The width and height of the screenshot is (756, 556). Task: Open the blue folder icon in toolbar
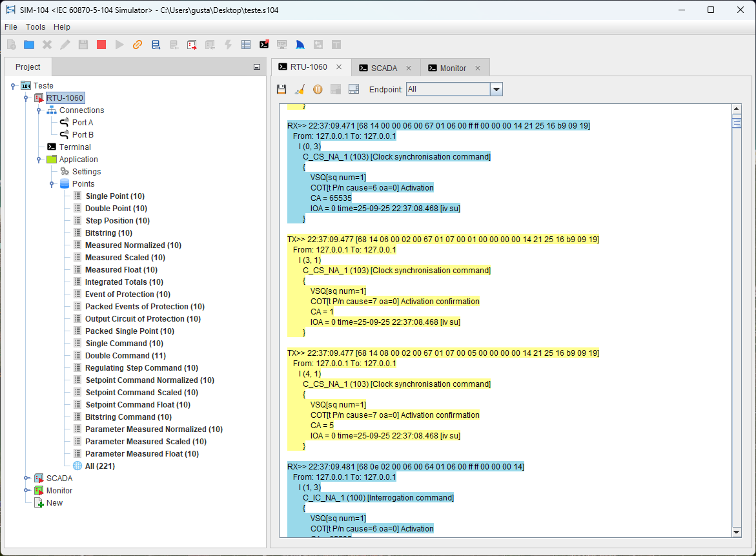tap(29, 45)
